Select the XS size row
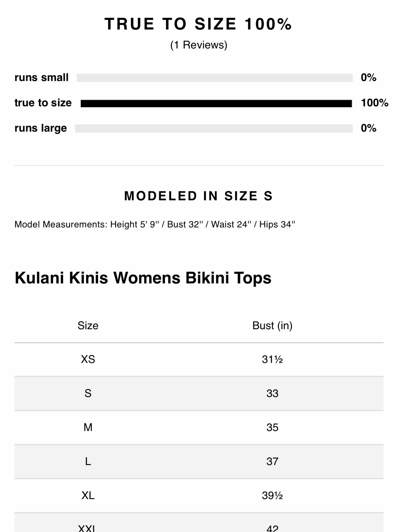 [199, 359]
